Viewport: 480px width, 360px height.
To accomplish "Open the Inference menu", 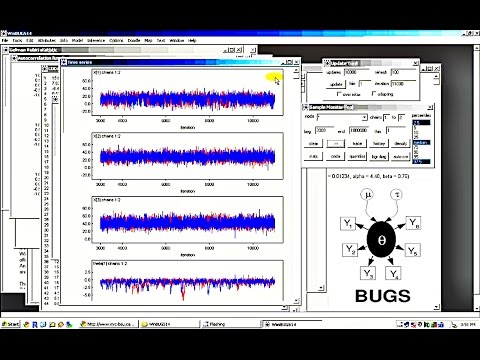I will [x=96, y=40].
